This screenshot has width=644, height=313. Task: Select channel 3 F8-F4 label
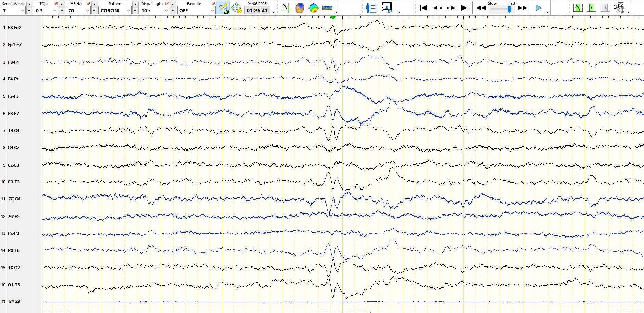(13, 62)
